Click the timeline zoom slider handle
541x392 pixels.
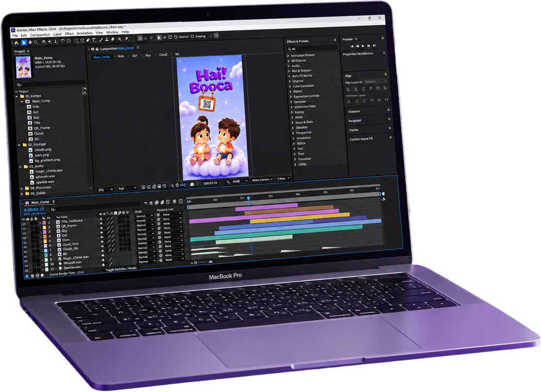pos(196,263)
